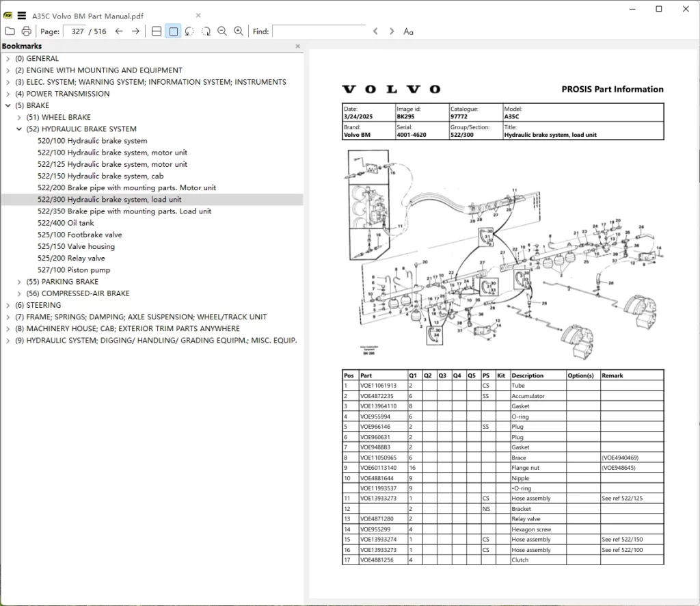The width and height of the screenshot is (700, 606).
Task: Select the (51) WHEEL BRAKE bookmark label
Action: click(59, 118)
